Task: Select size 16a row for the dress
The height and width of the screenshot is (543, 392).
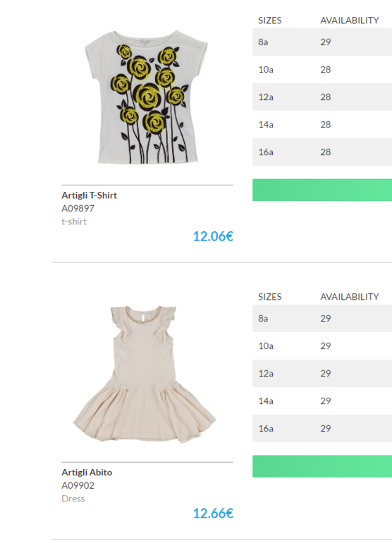Action: (322, 428)
